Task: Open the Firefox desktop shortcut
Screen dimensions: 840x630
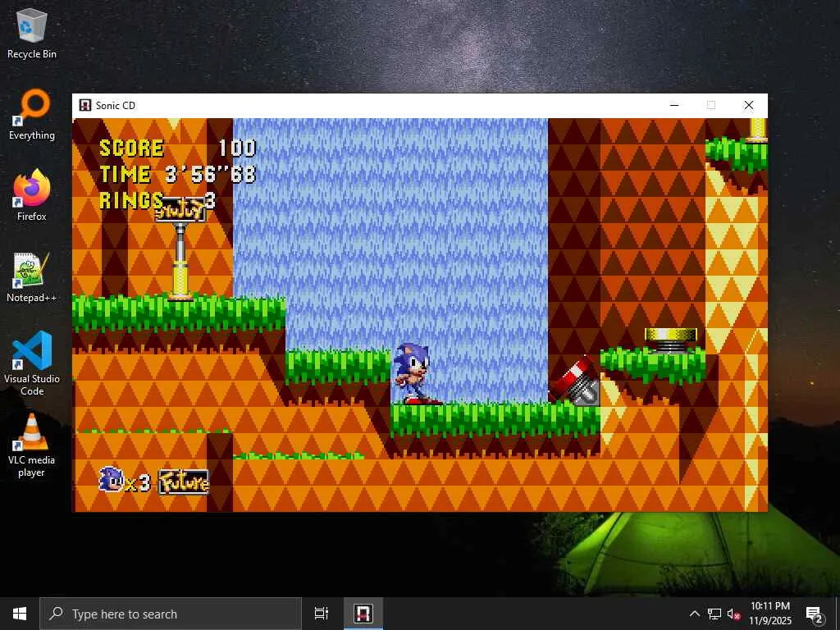Action: click(32, 195)
